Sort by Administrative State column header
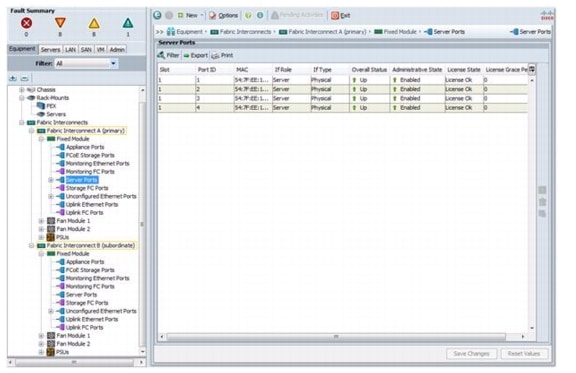 417,69
